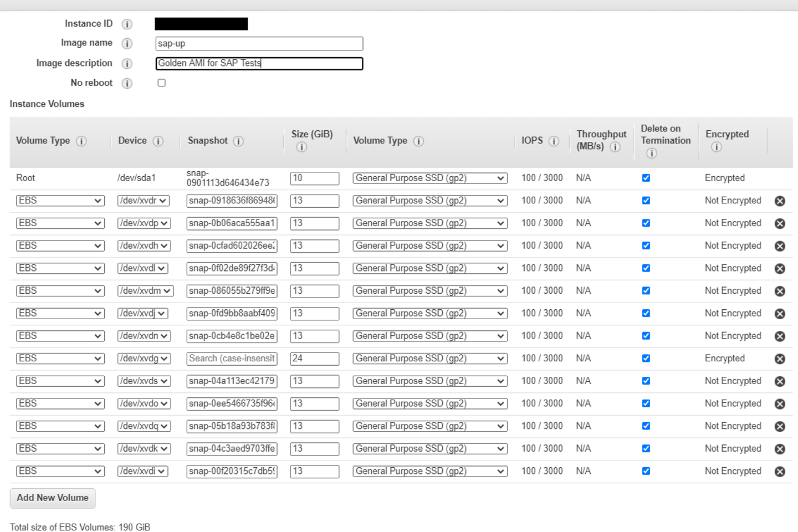Image resolution: width=798 pixels, height=532 pixels.
Task: Open info icon for Device column header
Action: [158, 141]
